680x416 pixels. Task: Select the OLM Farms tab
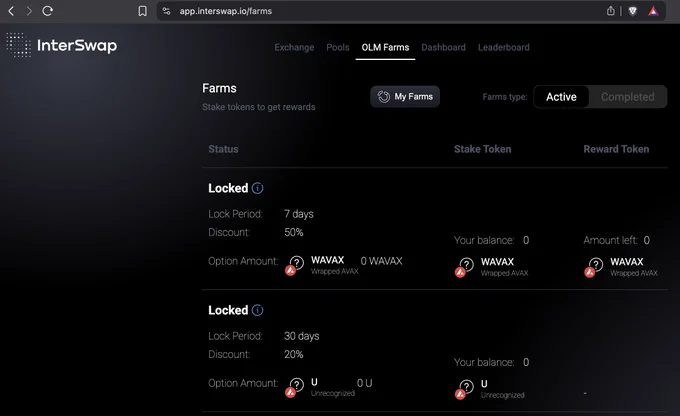coord(385,47)
